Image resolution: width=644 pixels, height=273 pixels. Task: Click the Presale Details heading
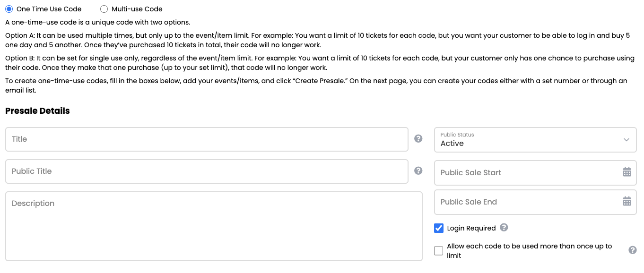point(37,111)
